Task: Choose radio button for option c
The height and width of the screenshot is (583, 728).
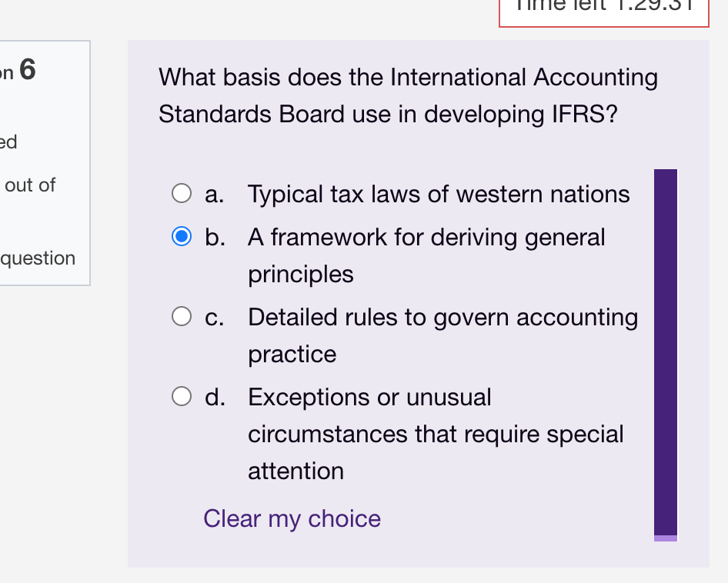Action: coord(182,316)
